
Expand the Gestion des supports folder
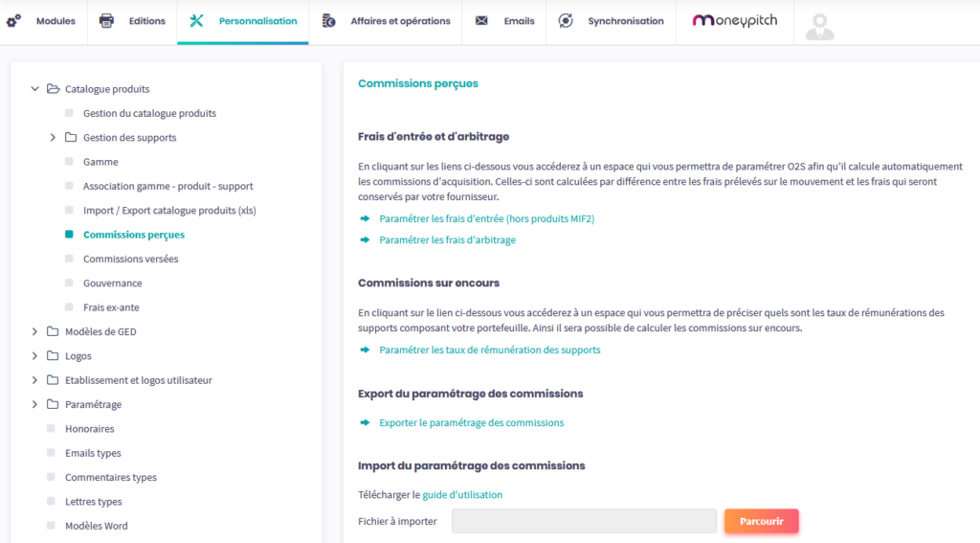[x=54, y=138]
